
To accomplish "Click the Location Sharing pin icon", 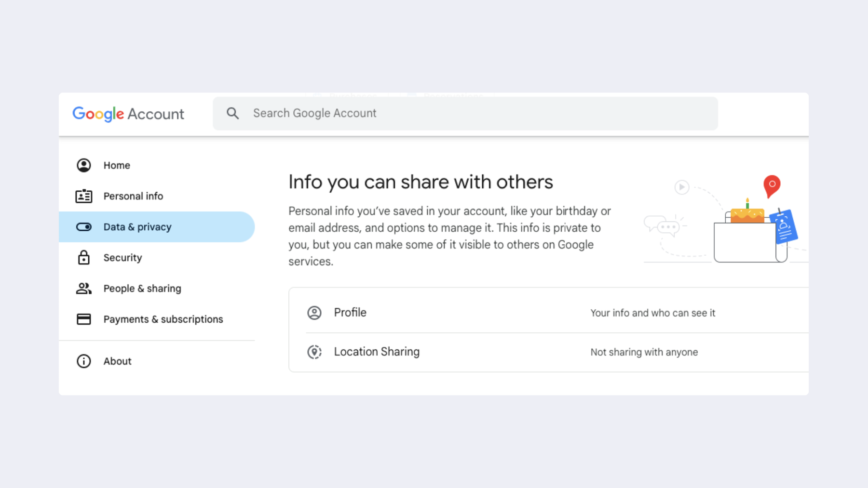I will point(314,352).
